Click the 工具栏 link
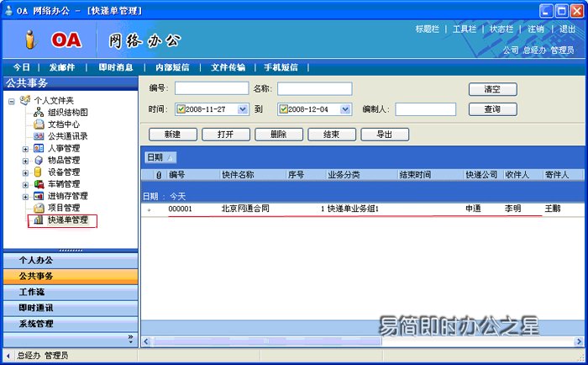This screenshot has height=365, width=588. pos(465,29)
